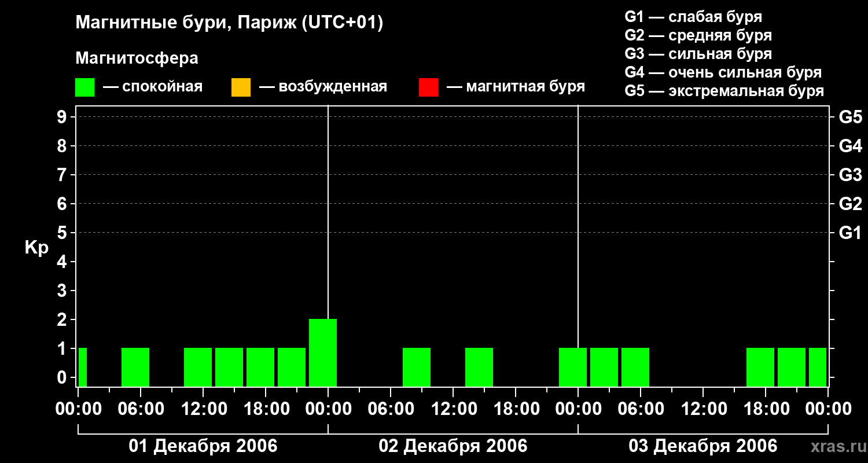This screenshot has width=868, height=463.
Task: Click the last narrow bar on 03 Декабря
Action: tap(818, 367)
